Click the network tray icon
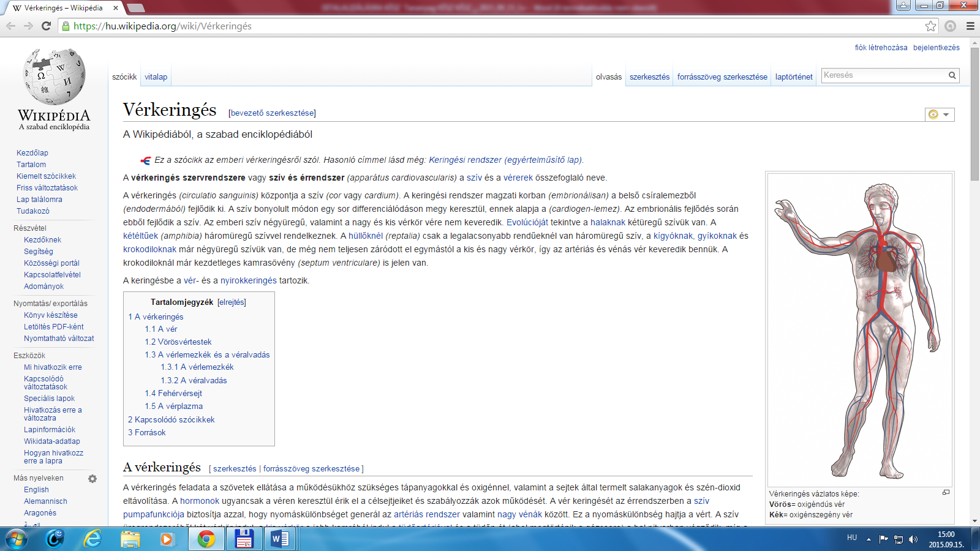 [x=899, y=539]
